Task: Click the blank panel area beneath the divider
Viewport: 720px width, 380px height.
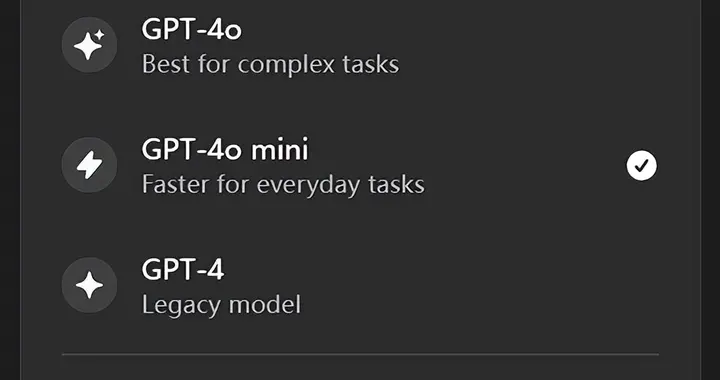Action: pyautogui.click(x=360, y=369)
